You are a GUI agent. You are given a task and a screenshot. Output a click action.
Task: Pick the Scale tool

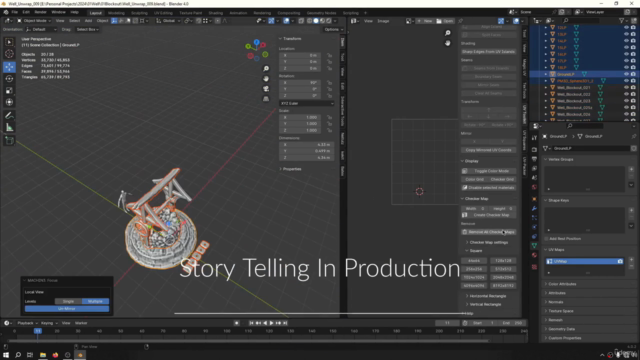[x=9, y=90]
